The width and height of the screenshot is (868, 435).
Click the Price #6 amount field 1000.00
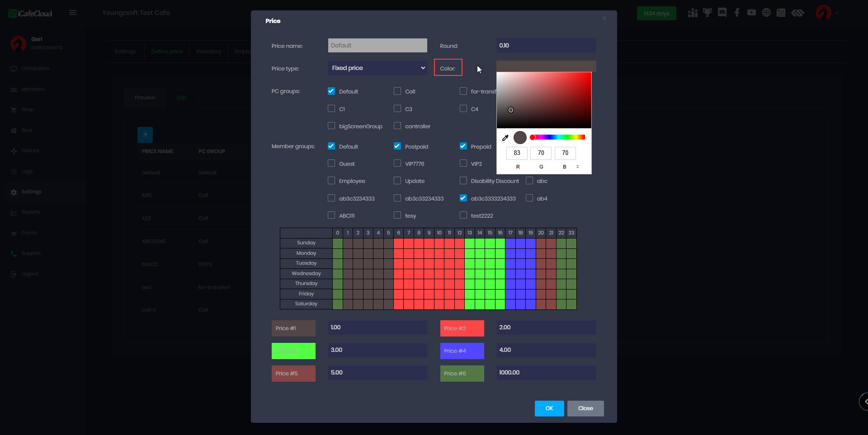pos(546,373)
